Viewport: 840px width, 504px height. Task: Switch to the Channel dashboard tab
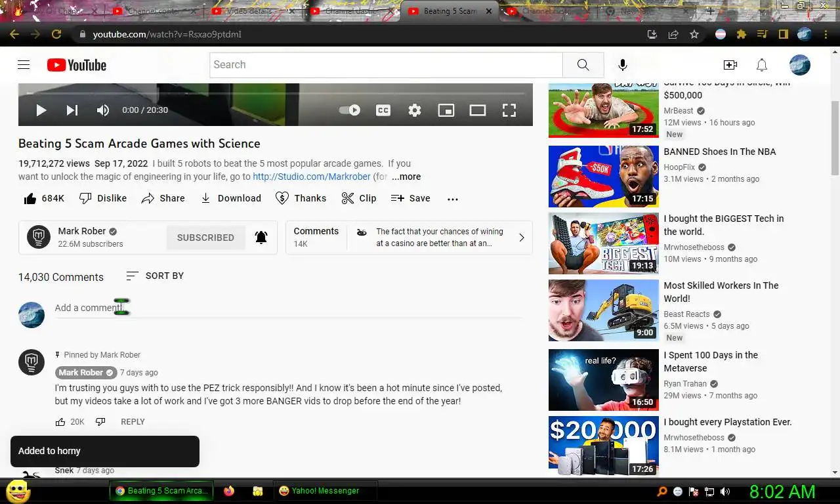[x=351, y=11]
